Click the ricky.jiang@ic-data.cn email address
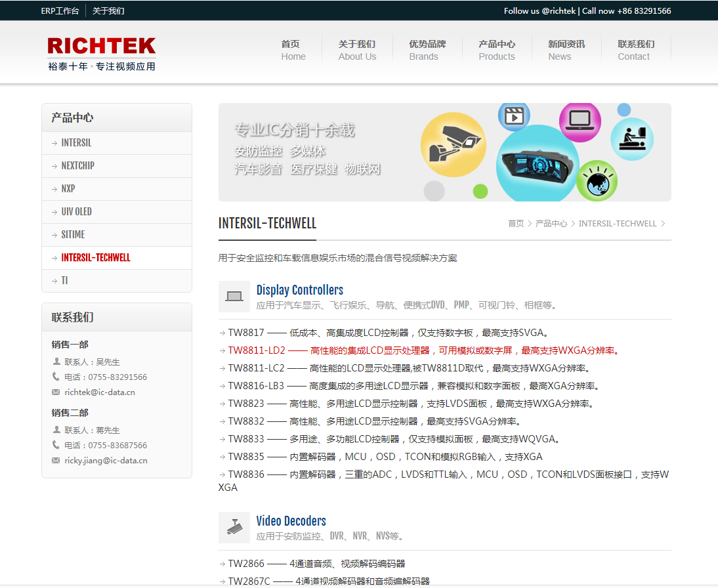This screenshot has width=718, height=588. point(106,460)
